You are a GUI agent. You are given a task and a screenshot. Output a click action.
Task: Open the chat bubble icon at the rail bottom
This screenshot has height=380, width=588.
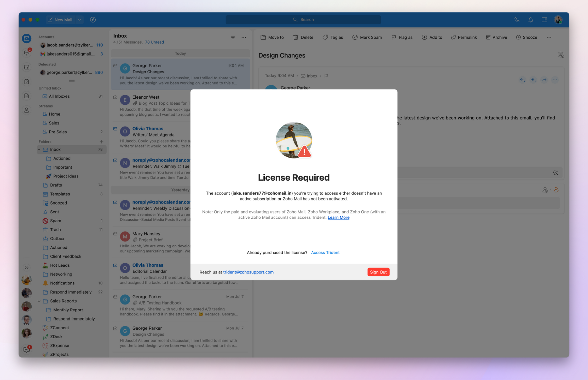click(x=27, y=349)
